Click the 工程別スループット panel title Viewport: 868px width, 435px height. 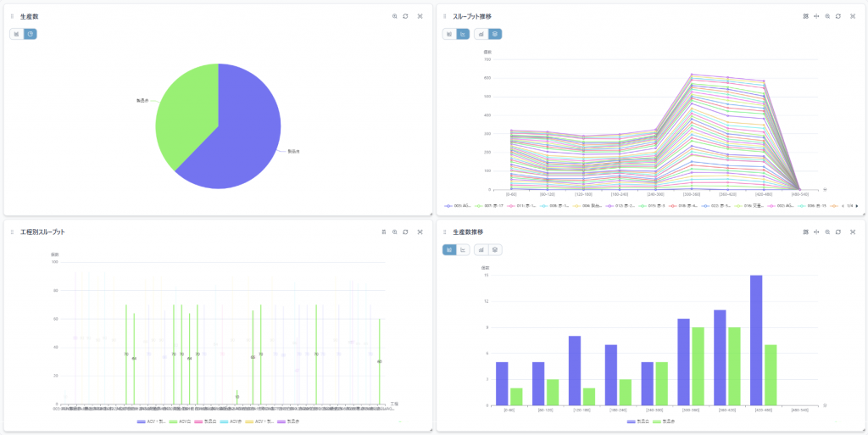coord(42,232)
